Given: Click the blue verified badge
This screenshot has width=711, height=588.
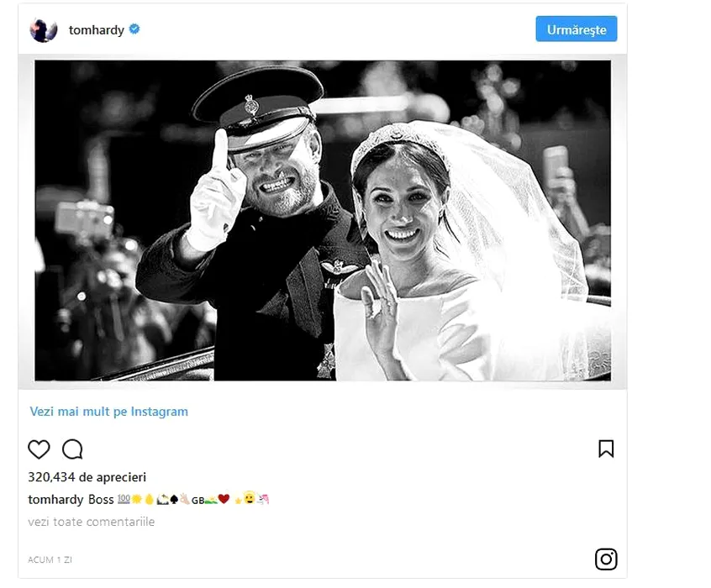Looking at the screenshot, I should [x=134, y=29].
